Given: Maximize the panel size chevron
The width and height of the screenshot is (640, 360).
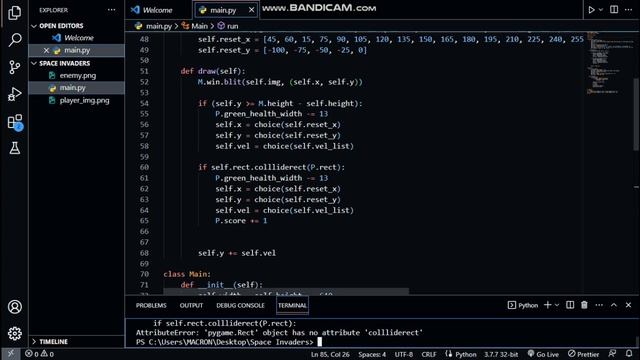Looking at the screenshot, I should pyautogui.click(x=614, y=305).
